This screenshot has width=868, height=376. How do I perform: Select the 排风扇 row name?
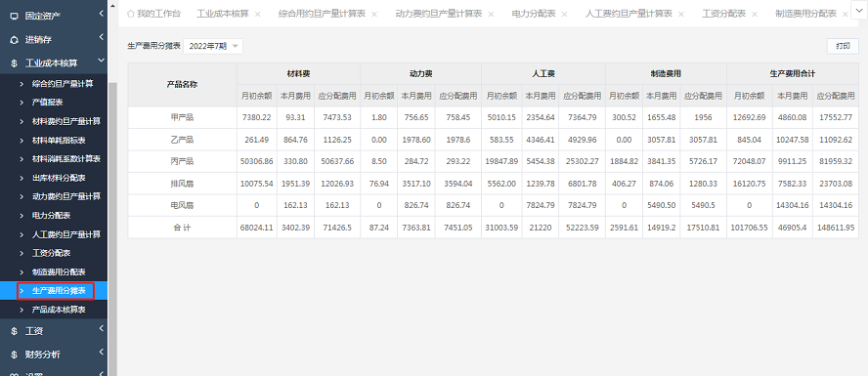click(x=183, y=183)
